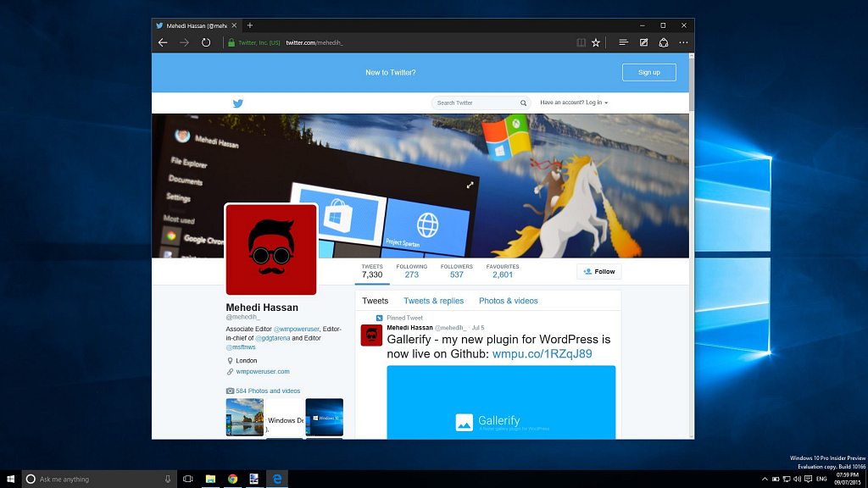The image size is (868, 488).
Task: Open the Action Center notifications icon
Action: 808,480
